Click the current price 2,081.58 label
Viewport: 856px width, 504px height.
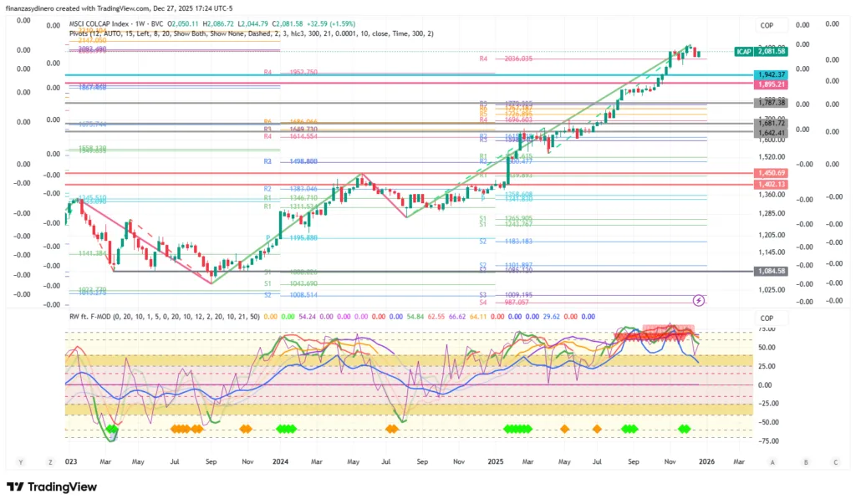point(772,52)
